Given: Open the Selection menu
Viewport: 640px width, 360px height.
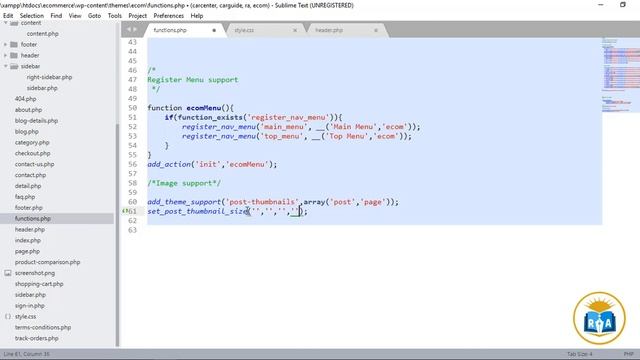Looking at the screenshot, I should [x=31, y=16].
